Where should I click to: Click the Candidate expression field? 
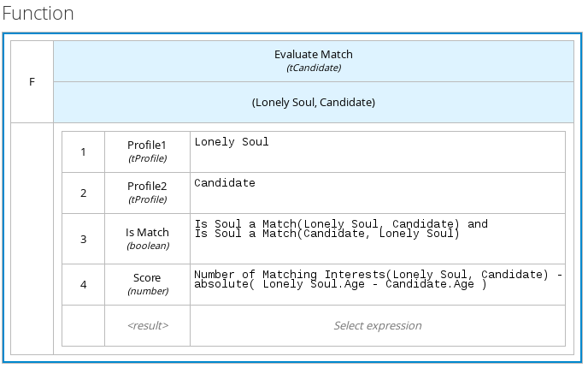[x=377, y=193]
